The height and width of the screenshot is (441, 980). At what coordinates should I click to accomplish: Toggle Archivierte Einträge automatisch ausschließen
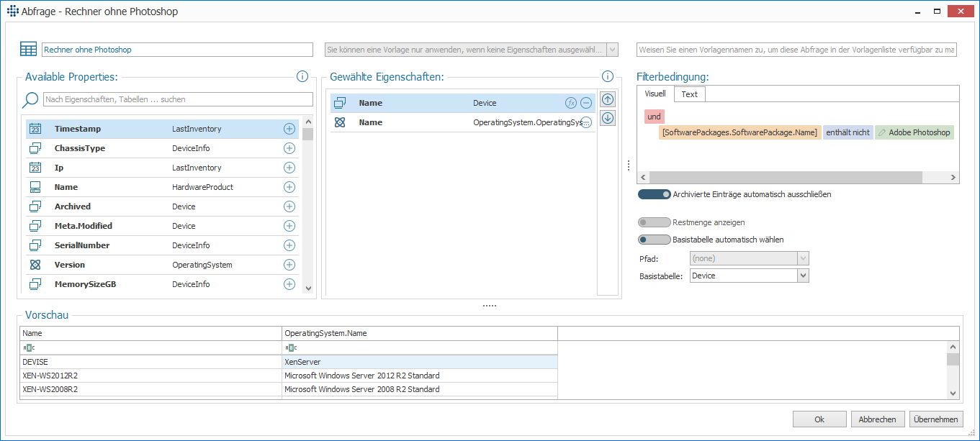point(654,194)
